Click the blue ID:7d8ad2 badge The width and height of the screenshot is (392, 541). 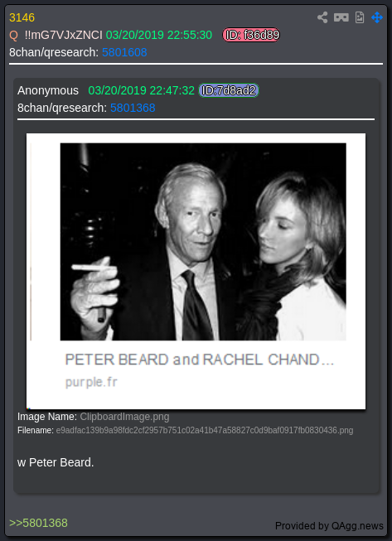point(229,90)
